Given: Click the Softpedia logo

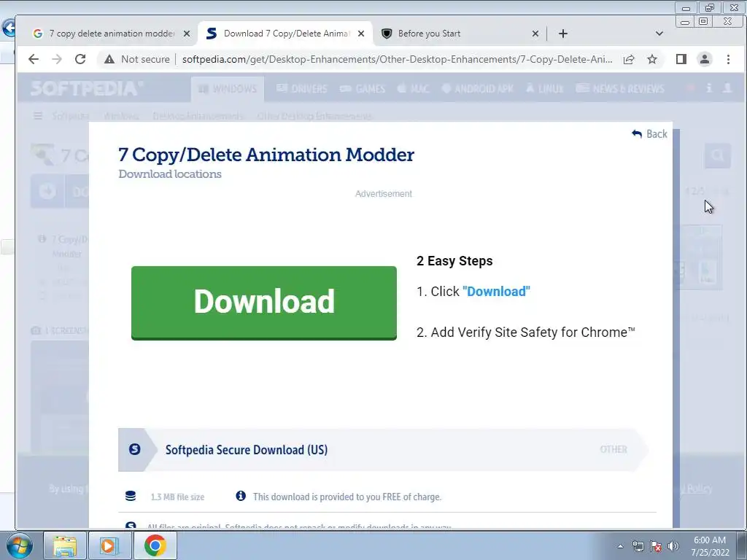Looking at the screenshot, I should pyautogui.click(x=87, y=88).
